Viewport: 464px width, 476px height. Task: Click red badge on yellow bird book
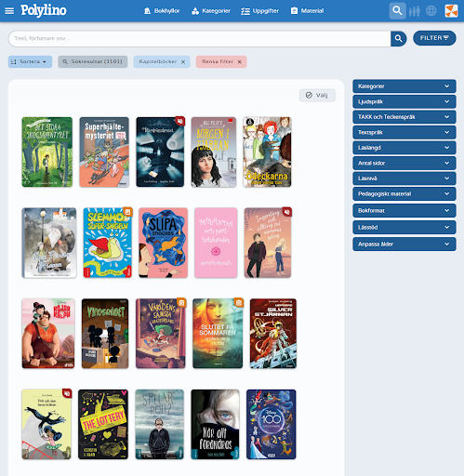[67, 393]
